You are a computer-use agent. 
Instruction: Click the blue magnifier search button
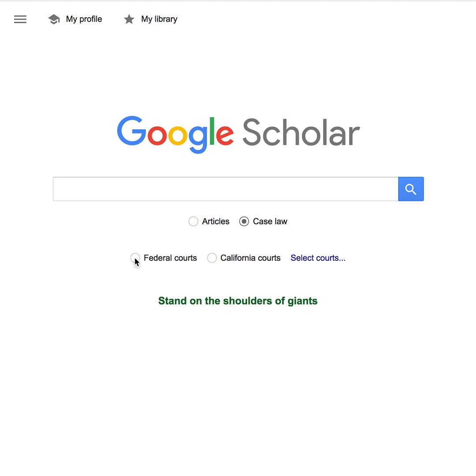click(x=411, y=189)
